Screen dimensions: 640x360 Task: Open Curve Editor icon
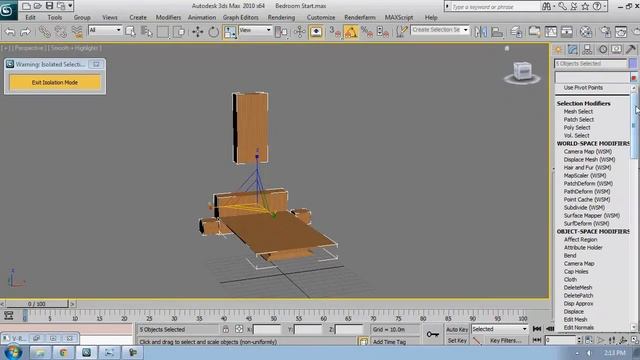(x=534, y=31)
